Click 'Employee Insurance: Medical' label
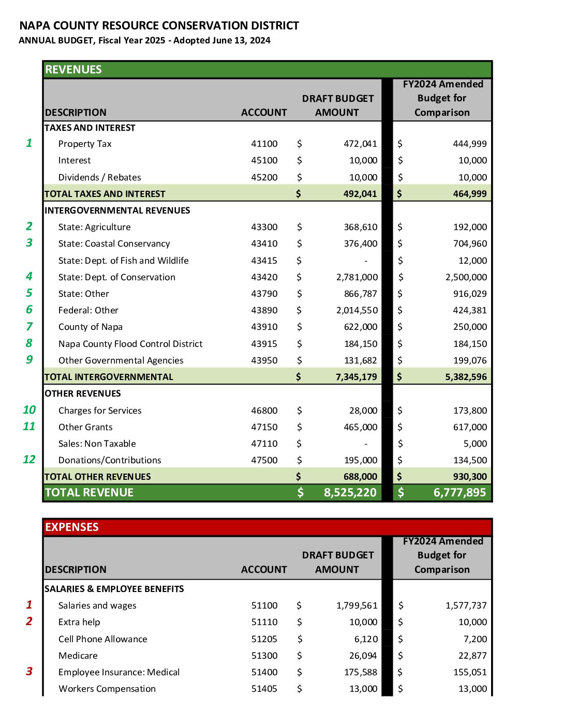 pos(119,672)
